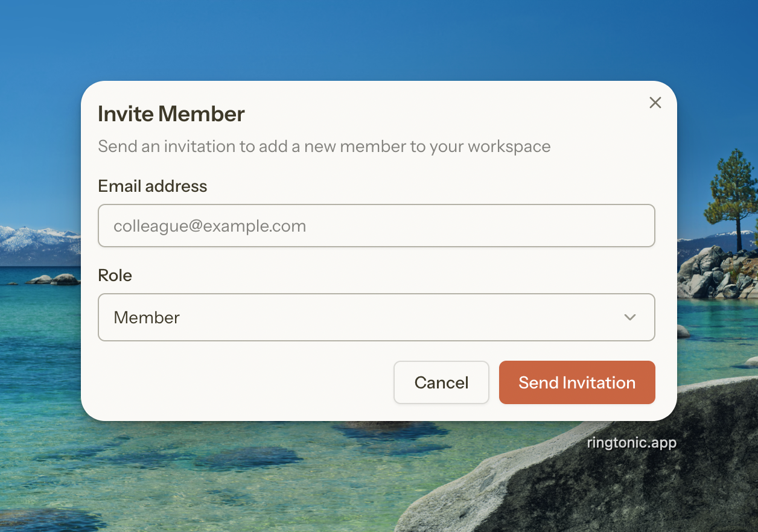This screenshot has height=532, width=758.
Task: Click the chevron arrow in Role selector
Action: click(630, 317)
